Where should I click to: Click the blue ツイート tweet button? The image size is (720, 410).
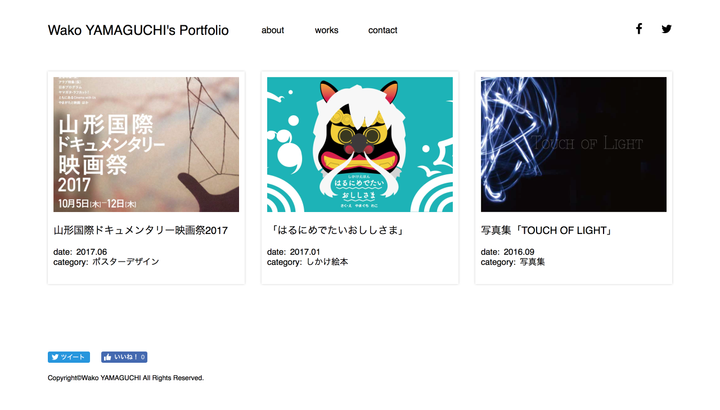click(x=69, y=357)
